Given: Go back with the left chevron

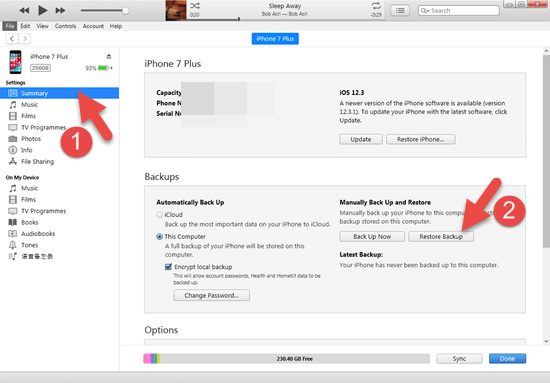Looking at the screenshot, I should 12,39.
